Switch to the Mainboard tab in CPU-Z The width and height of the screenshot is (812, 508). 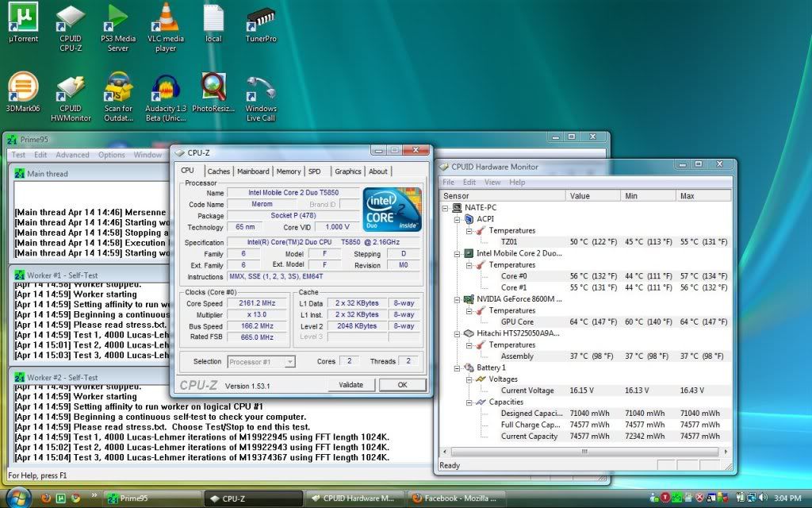click(x=253, y=171)
